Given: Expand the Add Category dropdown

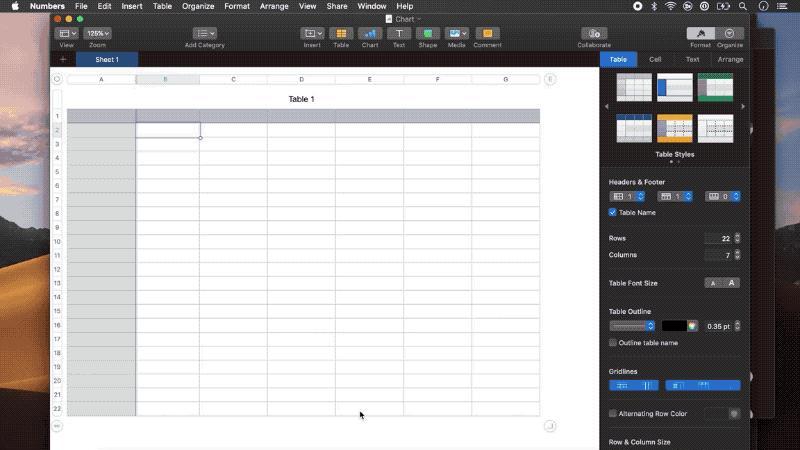Looking at the screenshot, I should click(x=205, y=34).
